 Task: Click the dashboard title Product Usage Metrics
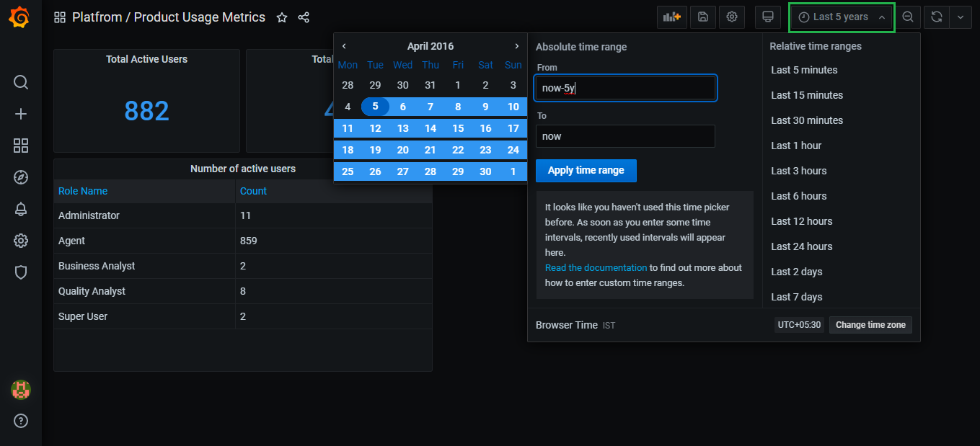click(x=200, y=17)
